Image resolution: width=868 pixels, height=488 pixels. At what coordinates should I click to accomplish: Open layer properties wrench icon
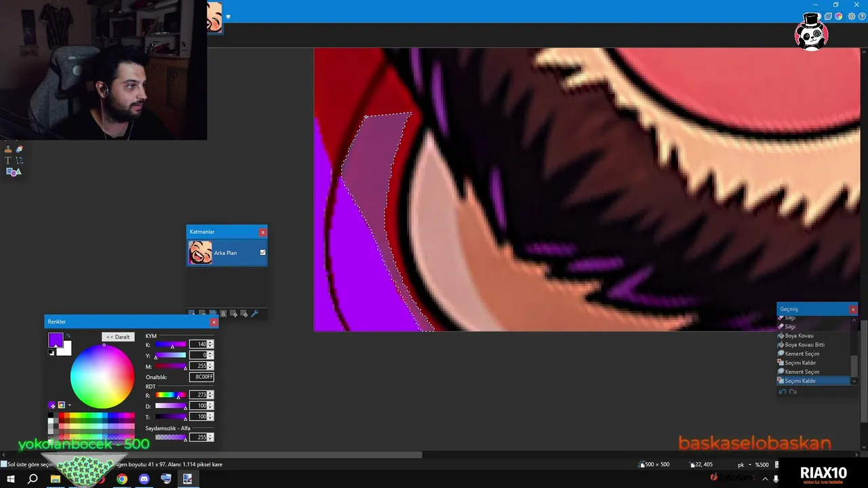pyautogui.click(x=255, y=314)
